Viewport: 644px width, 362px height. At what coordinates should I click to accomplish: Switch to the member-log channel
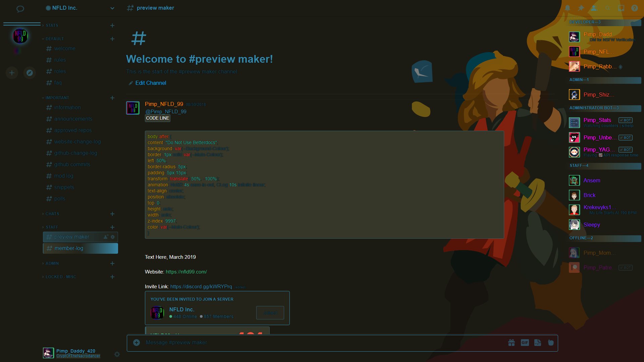coord(69,248)
